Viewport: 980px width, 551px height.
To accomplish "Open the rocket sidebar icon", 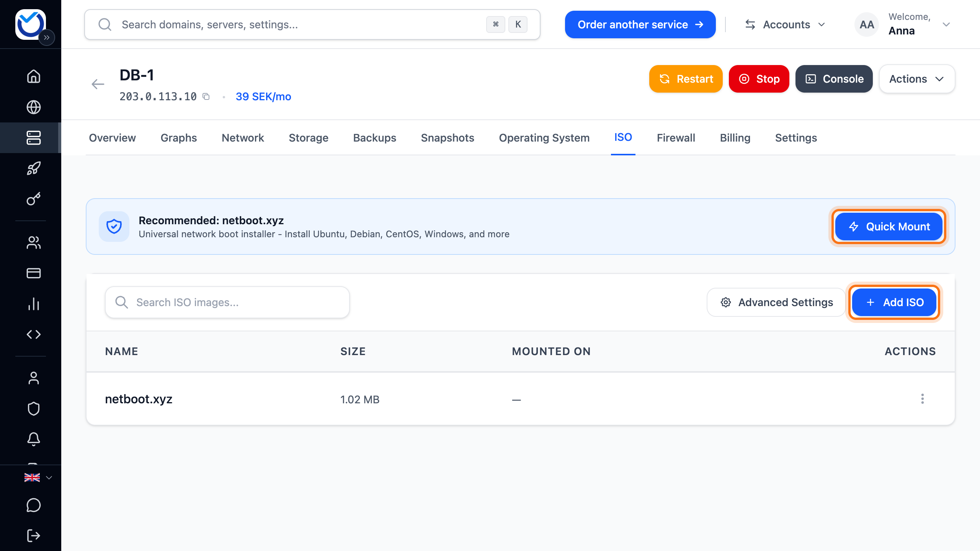I will [34, 168].
